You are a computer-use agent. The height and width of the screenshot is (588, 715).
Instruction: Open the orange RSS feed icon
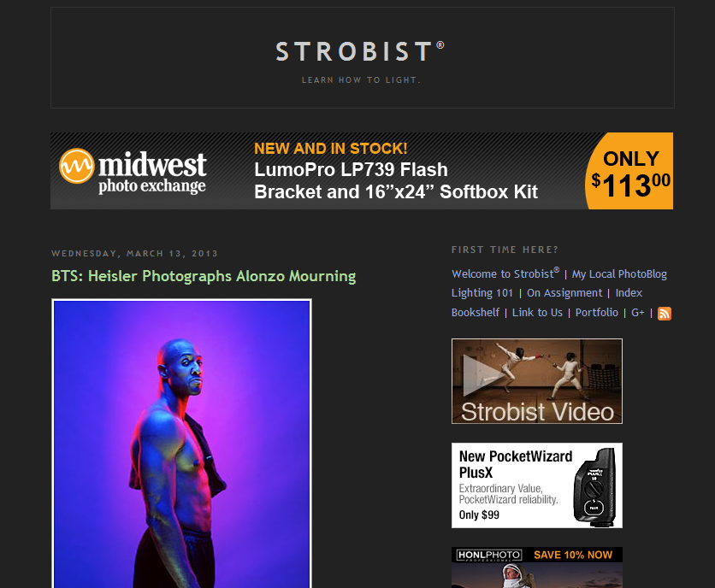click(x=665, y=314)
